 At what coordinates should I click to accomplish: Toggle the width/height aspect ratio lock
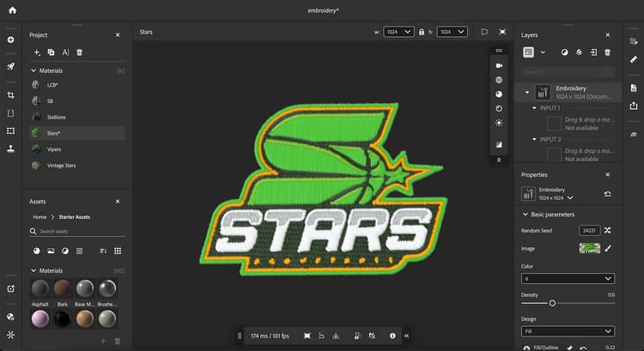pyautogui.click(x=422, y=32)
